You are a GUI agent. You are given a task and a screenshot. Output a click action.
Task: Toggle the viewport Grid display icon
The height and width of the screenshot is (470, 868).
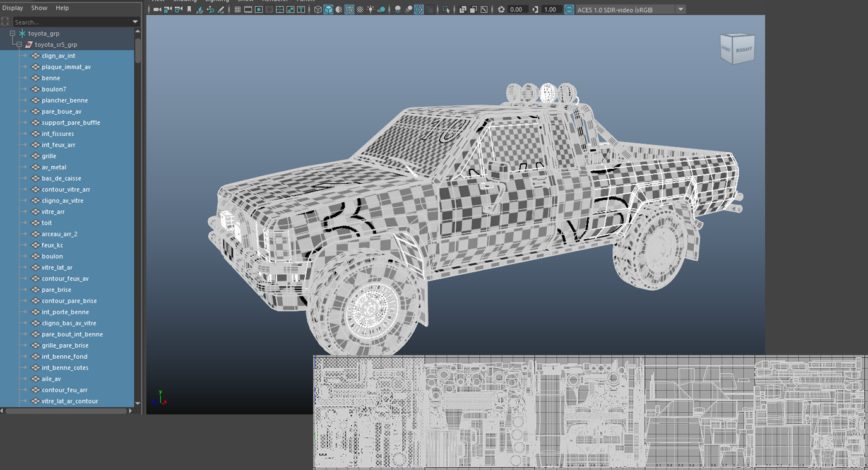click(x=237, y=9)
